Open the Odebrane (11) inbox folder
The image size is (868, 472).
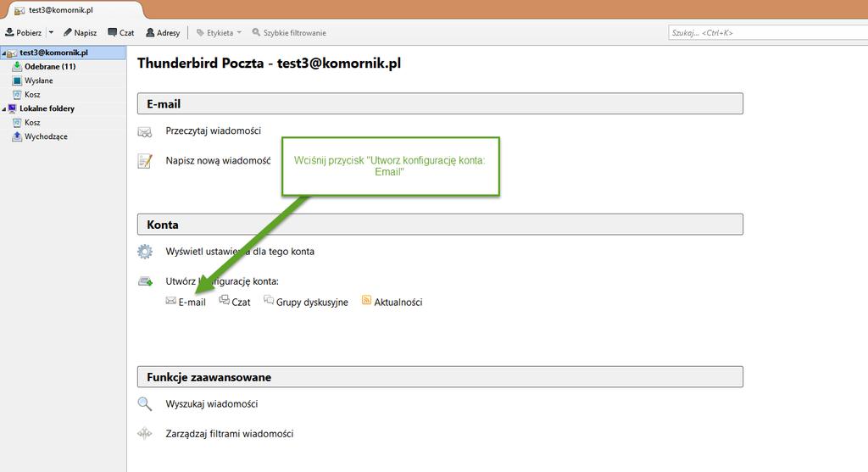pos(50,66)
